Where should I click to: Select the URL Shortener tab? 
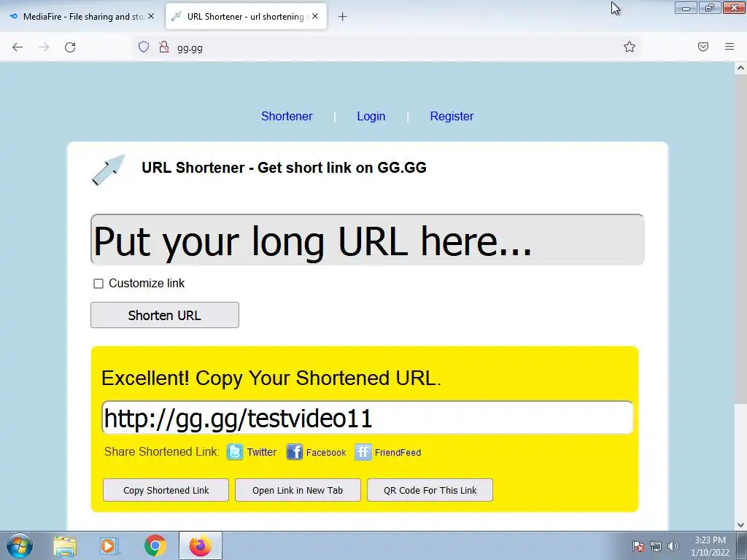tap(246, 17)
